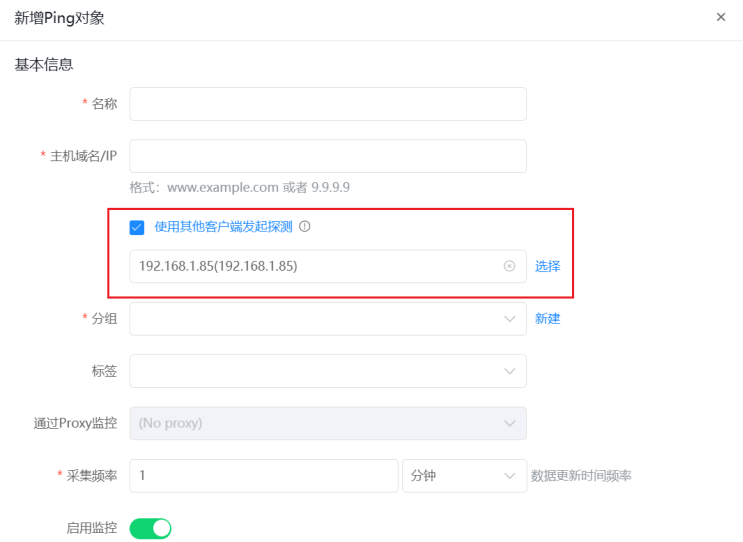Click the 通过Proxy监控 (No proxy) dropdown
The height and width of the screenshot is (542, 743).
[328, 423]
